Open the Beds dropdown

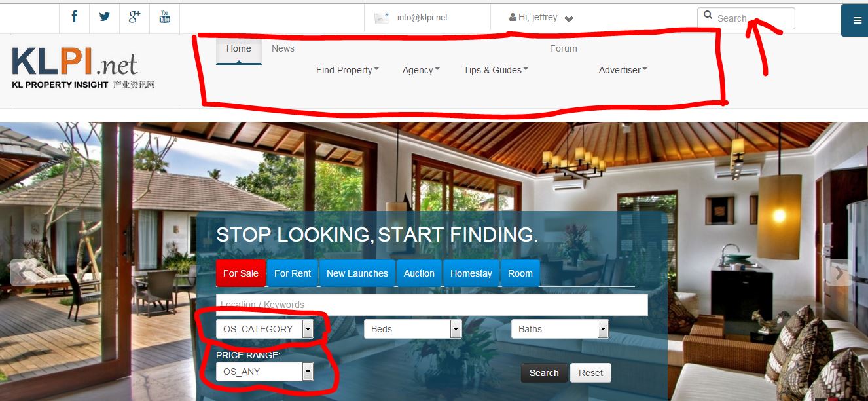point(413,329)
